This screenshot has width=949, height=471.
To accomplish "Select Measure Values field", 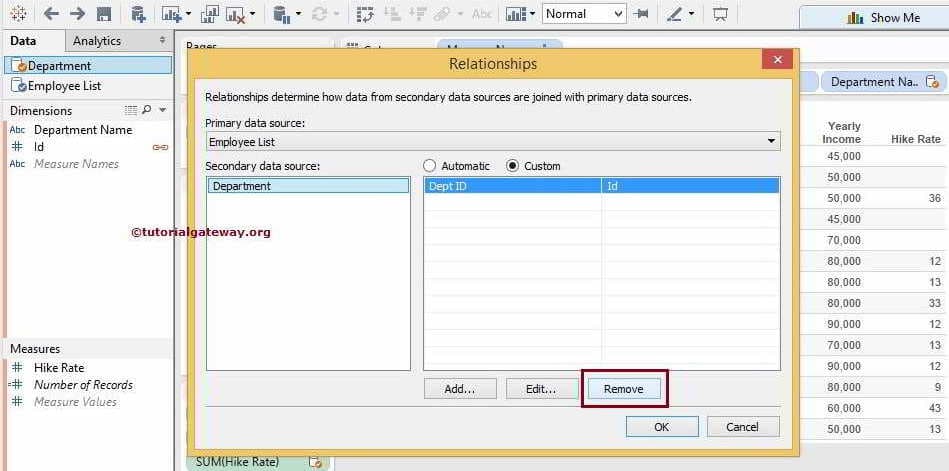I will pos(76,402).
